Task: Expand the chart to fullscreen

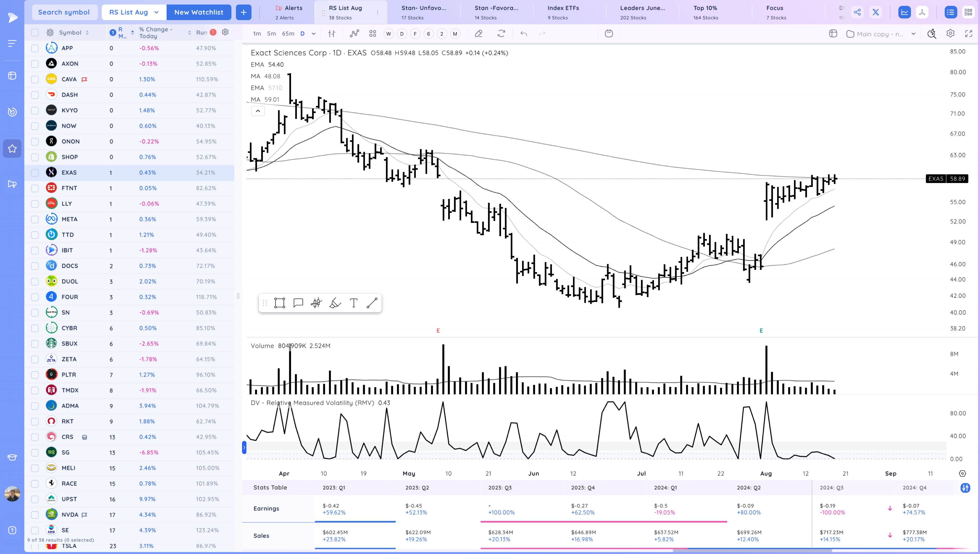Action: (968, 34)
